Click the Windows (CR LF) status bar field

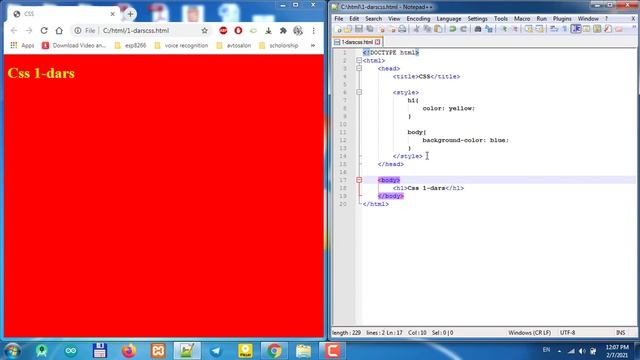(529, 333)
